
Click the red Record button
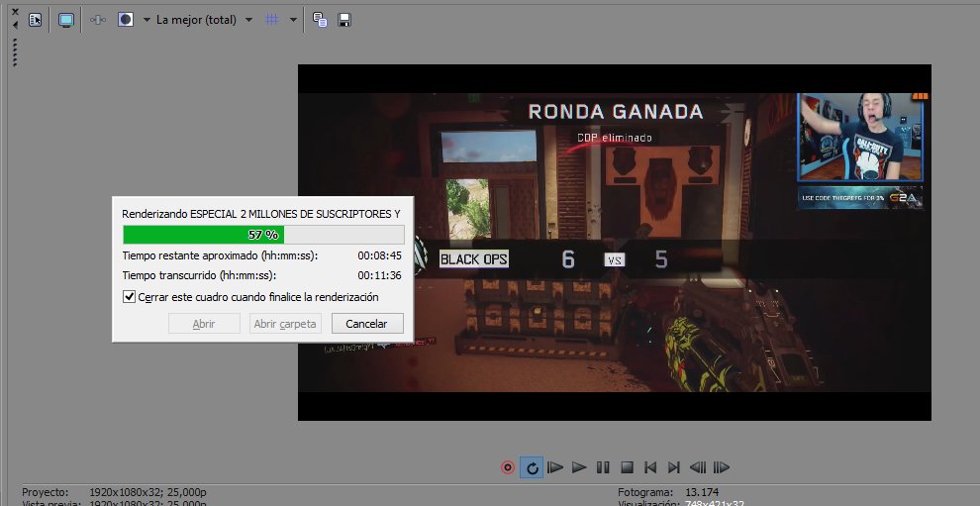[508, 467]
